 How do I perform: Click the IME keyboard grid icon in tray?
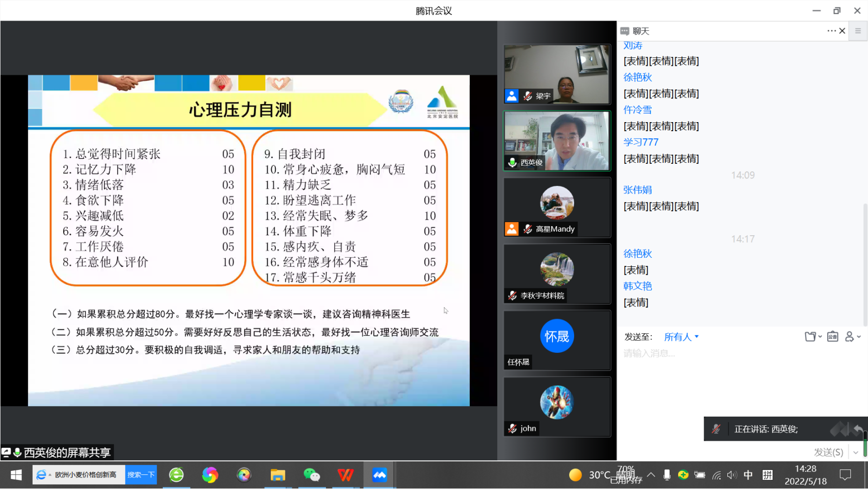point(768,475)
